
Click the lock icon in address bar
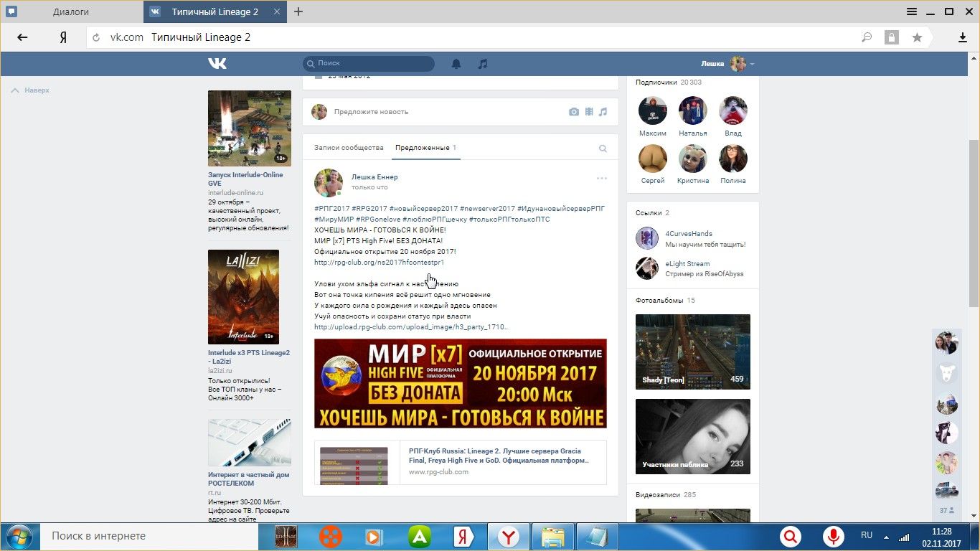[x=892, y=37]
